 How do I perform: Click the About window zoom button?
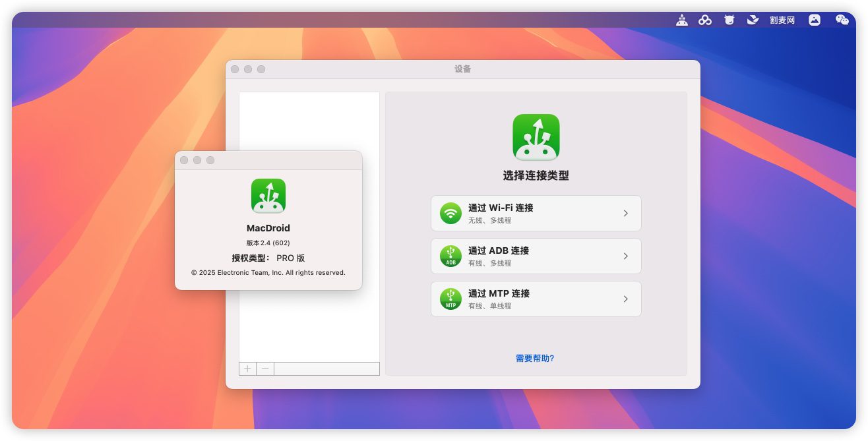pyautogui.click(x=210, y=160)
